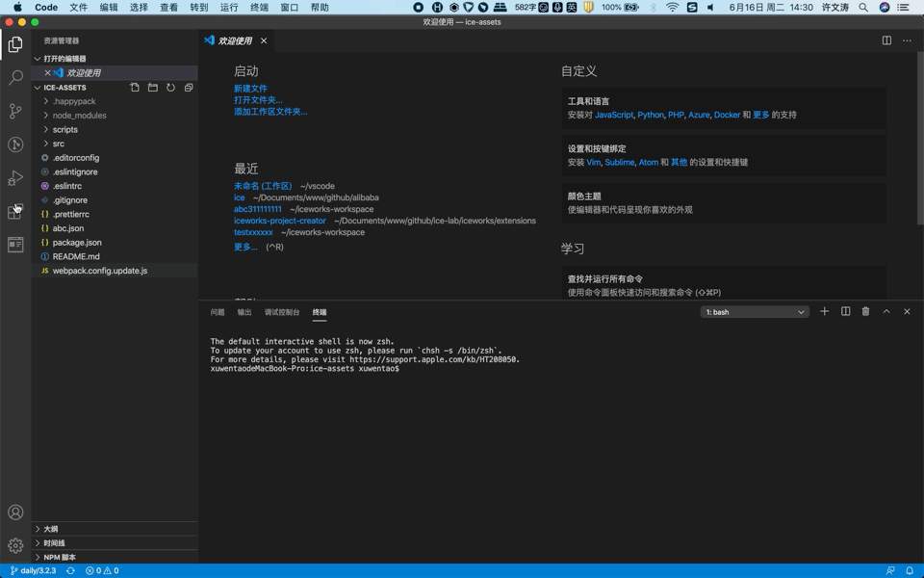Screen dimensions: 924x578
Task: Open the Run and Debug view
Action: coord(15,177)
